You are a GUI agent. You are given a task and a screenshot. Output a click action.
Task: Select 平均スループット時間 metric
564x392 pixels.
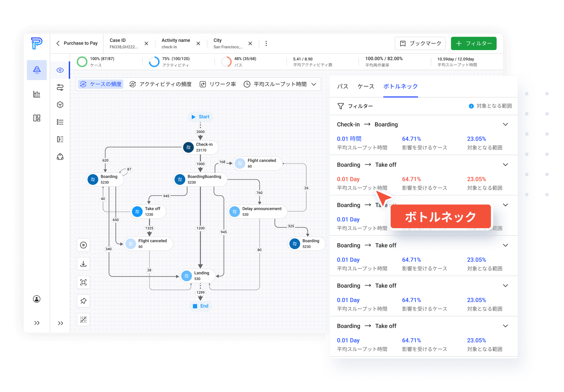275,84
